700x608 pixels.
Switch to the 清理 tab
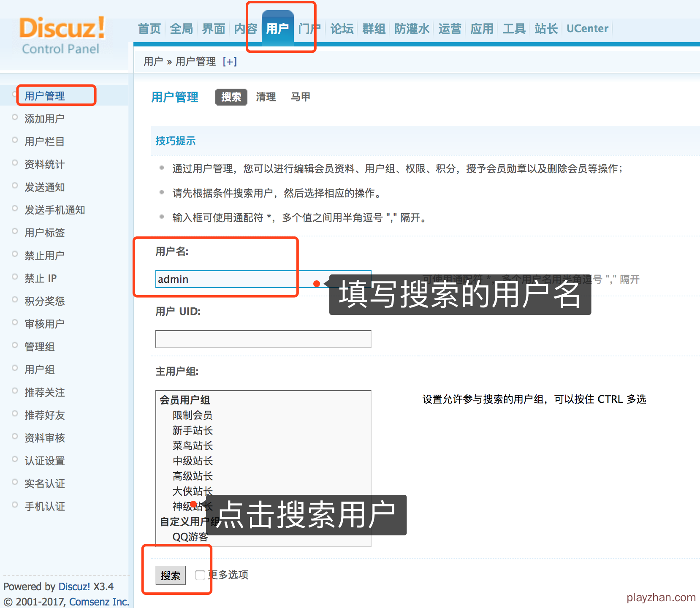(x=266, y=97)
